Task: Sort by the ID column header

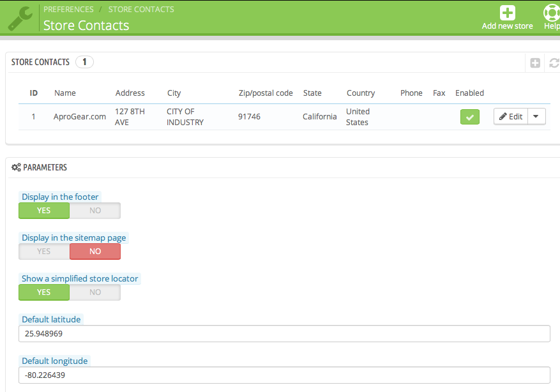Action: [x=34, y=93]
